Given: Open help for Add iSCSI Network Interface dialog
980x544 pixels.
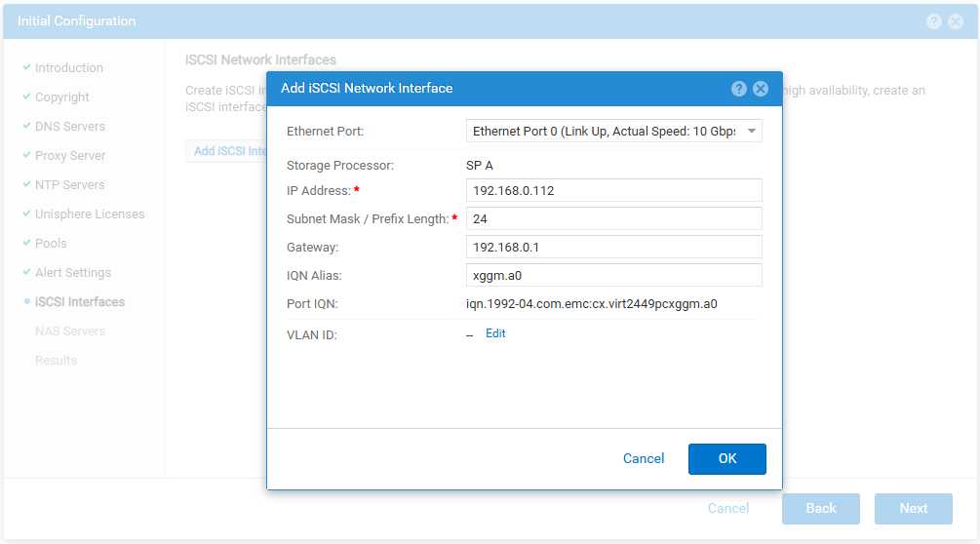Looking at the screenshot, I should click(x=739, y=89).
